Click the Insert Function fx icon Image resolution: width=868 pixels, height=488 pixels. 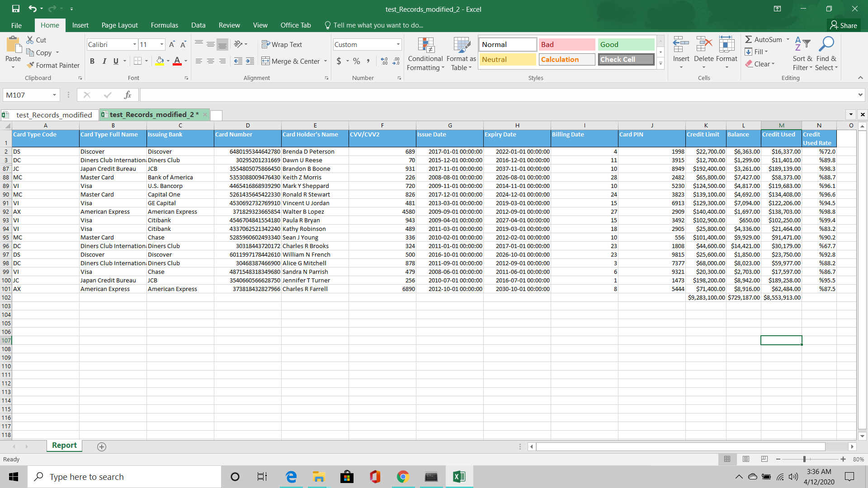tap(127, 95)
